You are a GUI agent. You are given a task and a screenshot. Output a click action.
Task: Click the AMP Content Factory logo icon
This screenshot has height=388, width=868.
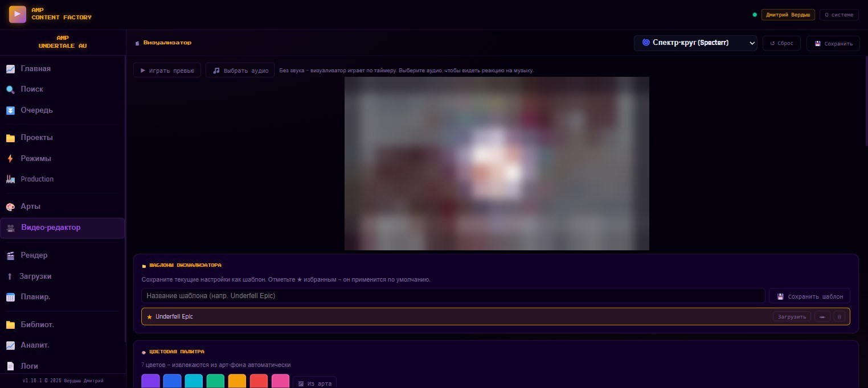[x=17, y=14]
